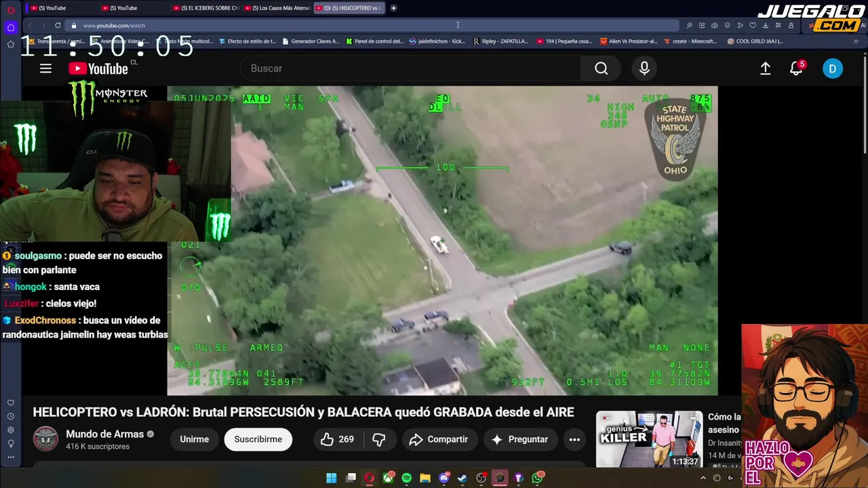
Task: Focus the Buscar search field
Action: [410, 68]
